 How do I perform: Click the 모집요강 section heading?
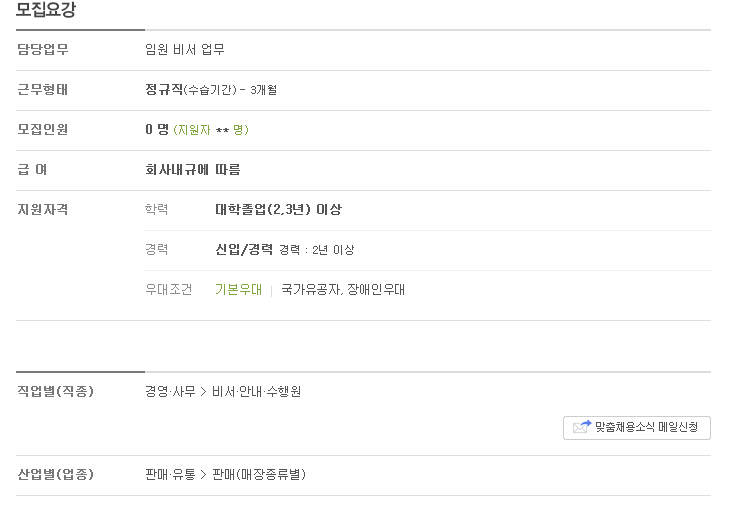[x=46, y=9]
